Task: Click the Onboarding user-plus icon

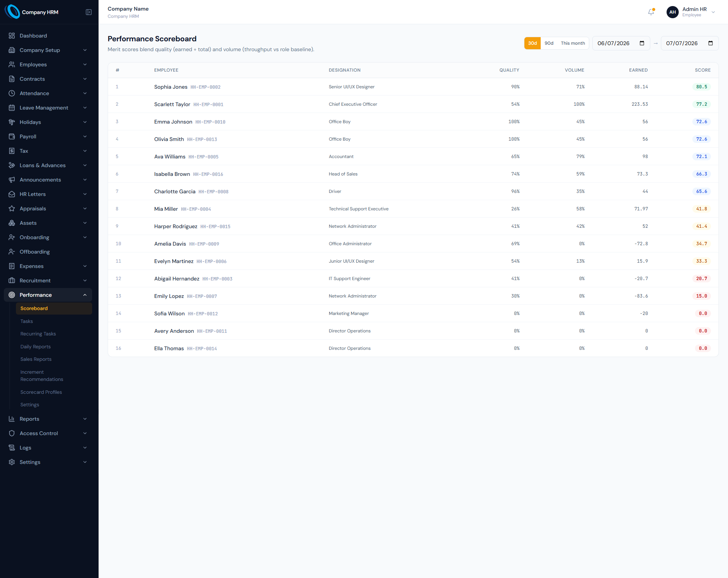Action: [12, 237]
